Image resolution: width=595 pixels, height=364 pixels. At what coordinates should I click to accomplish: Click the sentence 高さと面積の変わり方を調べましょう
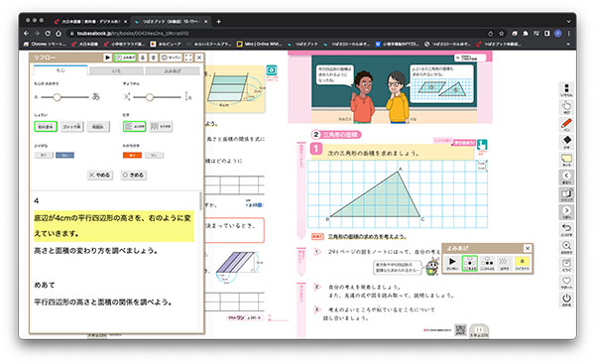[96, 251]
